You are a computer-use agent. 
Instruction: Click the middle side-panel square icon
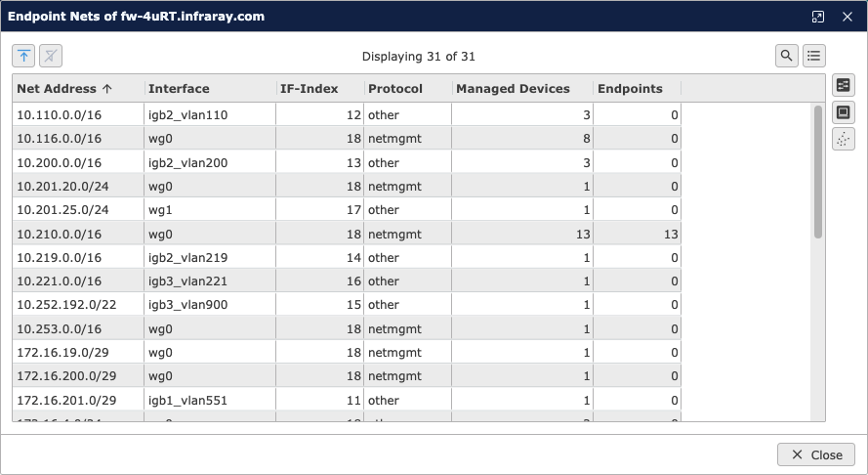[x=844, y=112]
